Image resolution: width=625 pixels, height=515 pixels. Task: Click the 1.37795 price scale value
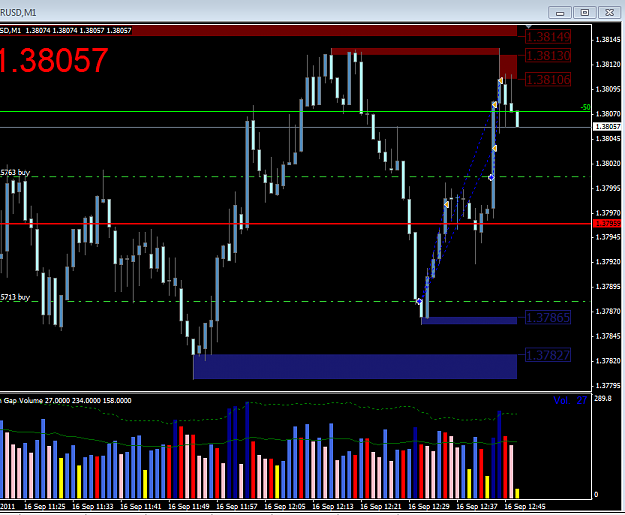(x=608, y=385)
